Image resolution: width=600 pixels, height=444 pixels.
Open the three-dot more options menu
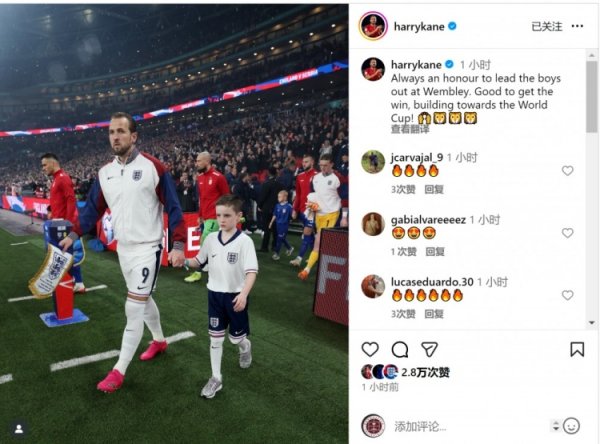[x=577, y=26]
